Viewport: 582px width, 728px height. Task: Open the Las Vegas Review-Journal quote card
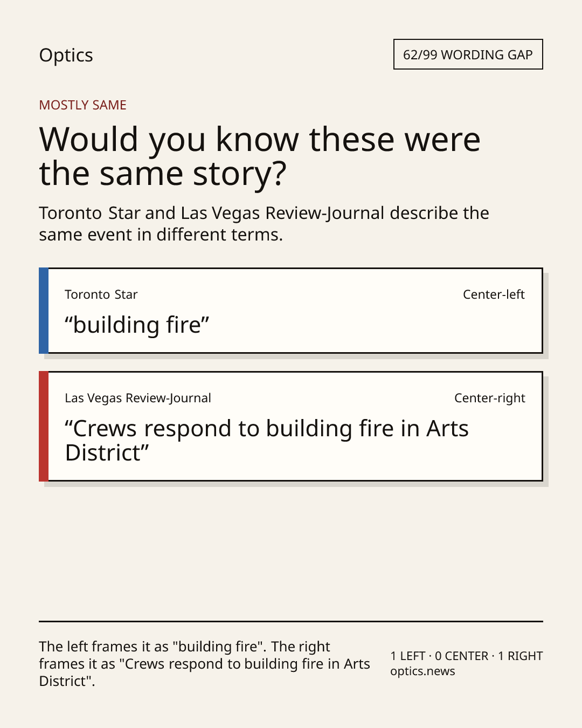(290, 426)
